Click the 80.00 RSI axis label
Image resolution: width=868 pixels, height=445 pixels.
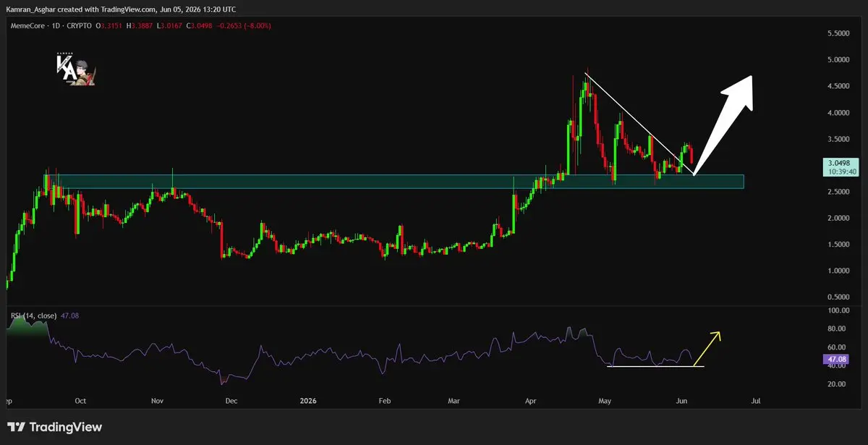click(838, 329)
